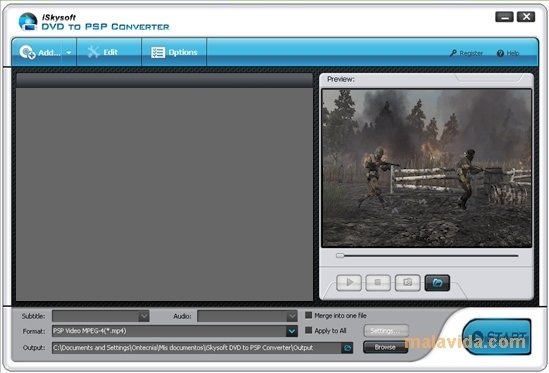The image size is (549, 373).
Task: Click the Output path field
Action: click(196, 347)
